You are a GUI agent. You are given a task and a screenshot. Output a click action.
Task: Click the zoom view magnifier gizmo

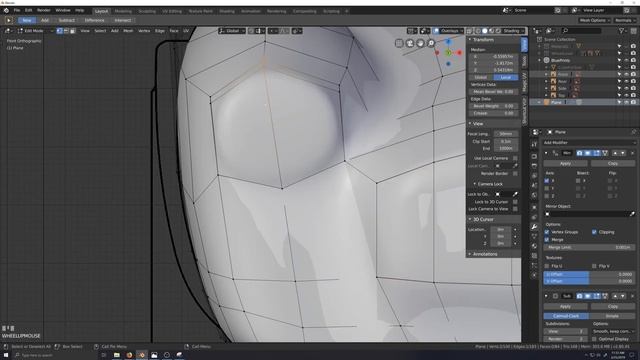coord(431,43)
